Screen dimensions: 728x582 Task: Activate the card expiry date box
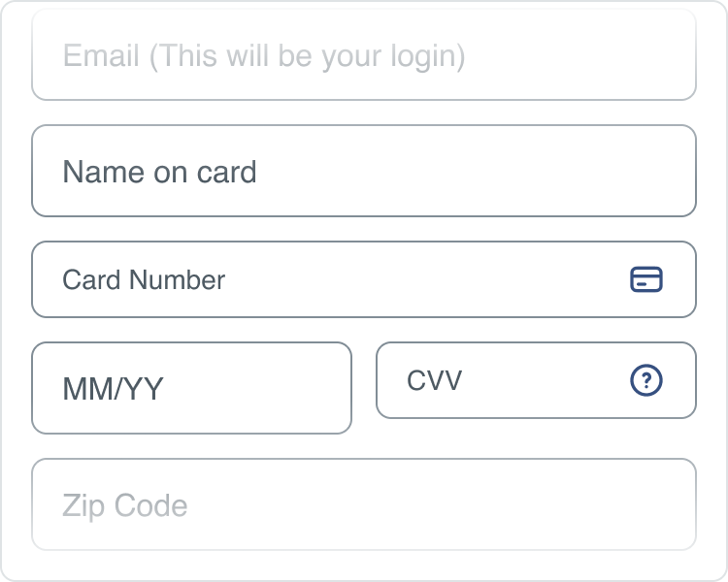click(192, 388)
